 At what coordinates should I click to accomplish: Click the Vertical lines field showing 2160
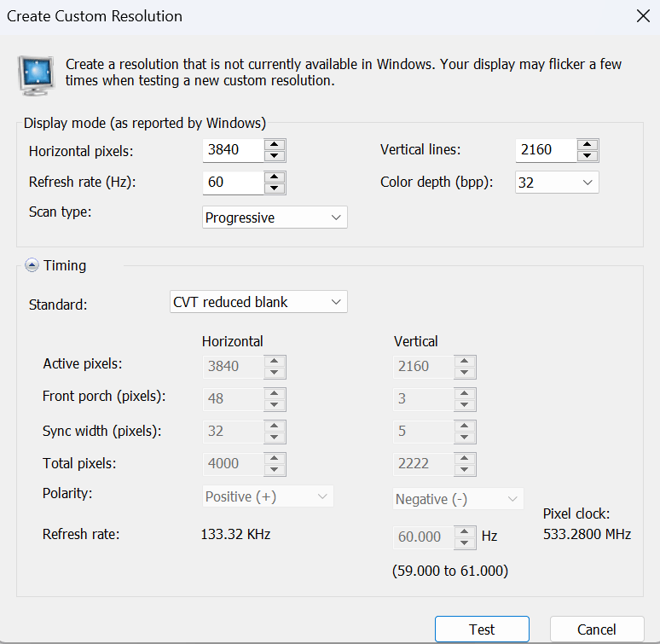[x=546, y=150]
